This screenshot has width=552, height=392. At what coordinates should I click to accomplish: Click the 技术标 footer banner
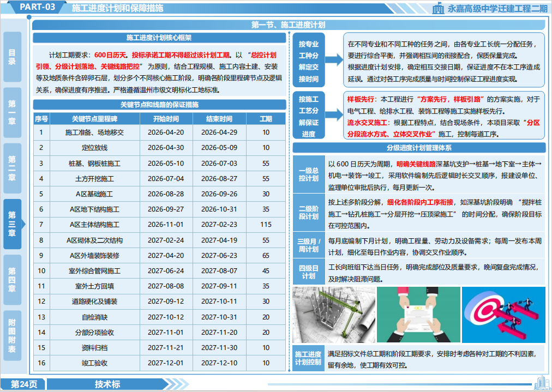click(107, 384)
